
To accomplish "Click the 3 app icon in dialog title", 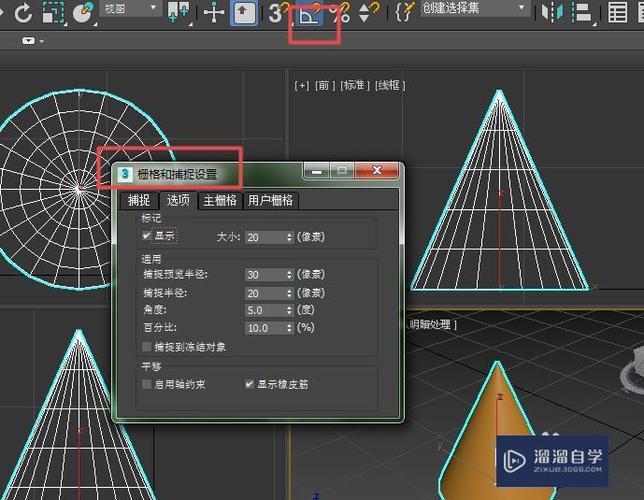I will (x=125, y=174).
